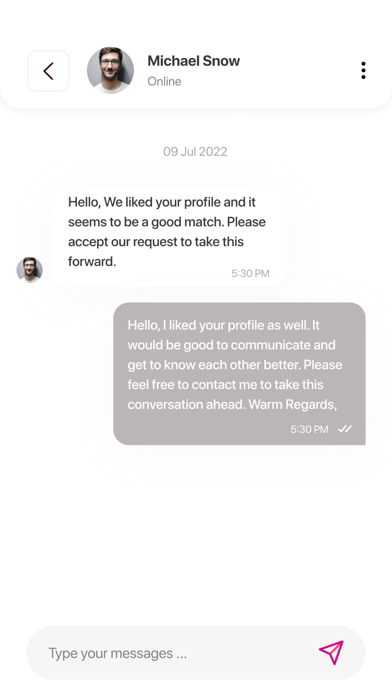Click the text 'accept our request to take this'
Viewport: 392px width, 696px height.
click(x=156, y=242)
